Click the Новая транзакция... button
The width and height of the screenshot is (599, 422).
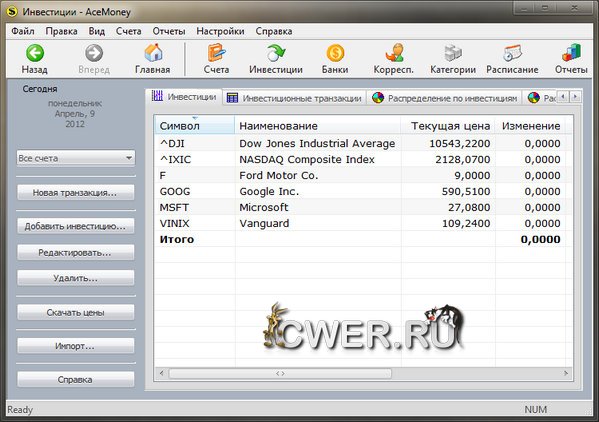76,192
